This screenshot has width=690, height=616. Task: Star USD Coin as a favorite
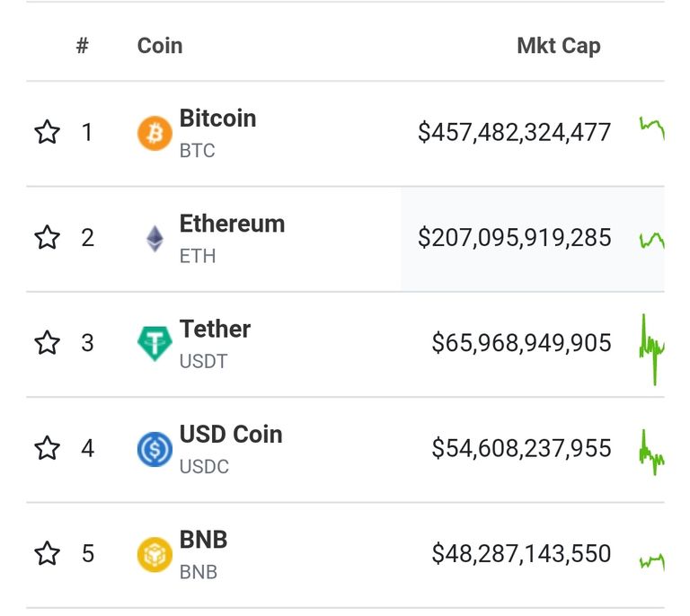tap(47, 448)
